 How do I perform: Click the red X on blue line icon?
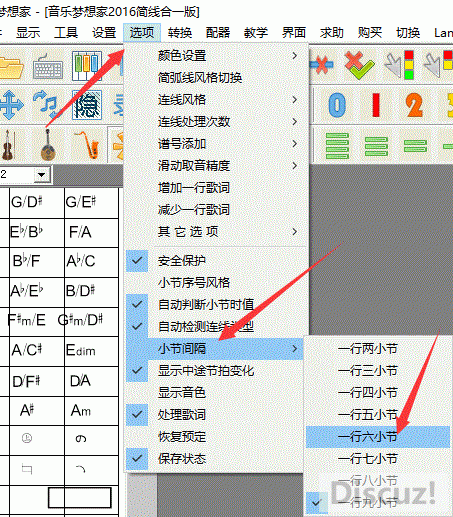(321, 65)
